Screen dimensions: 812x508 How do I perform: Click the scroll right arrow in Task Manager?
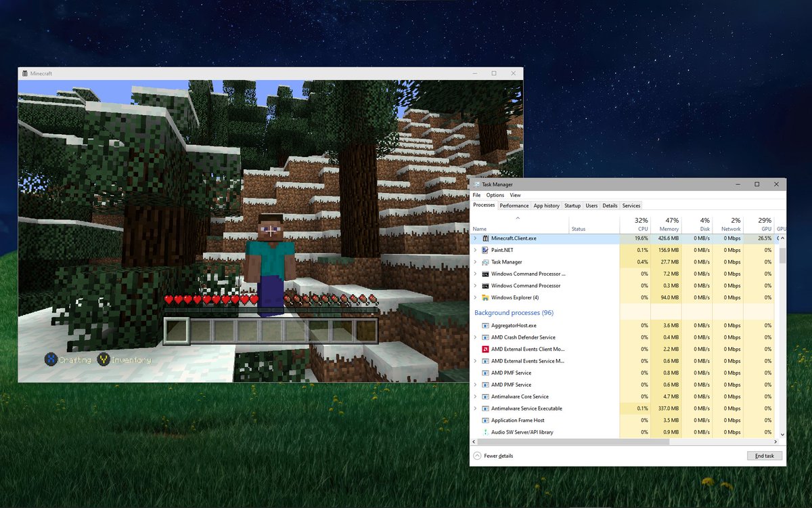click(775, 442)
